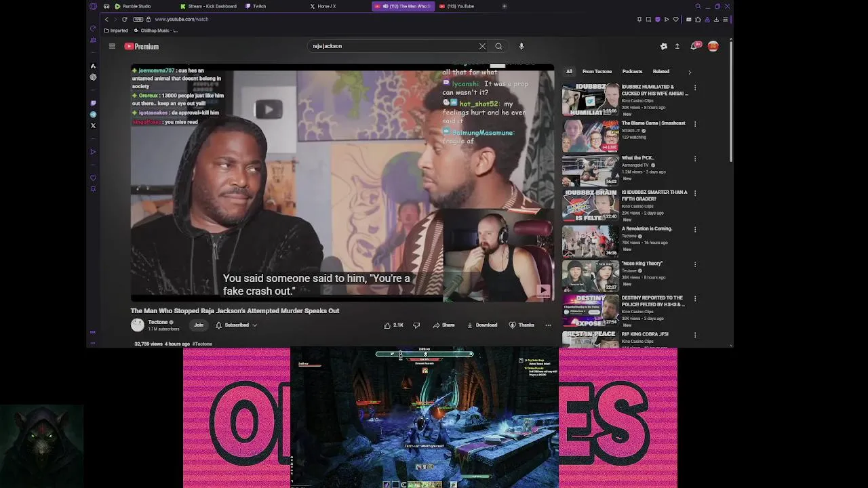Open options for 'IDUBBBZ HUMILIATED' video
This screenshot has width=868, height=488.
tap(695, 88)
